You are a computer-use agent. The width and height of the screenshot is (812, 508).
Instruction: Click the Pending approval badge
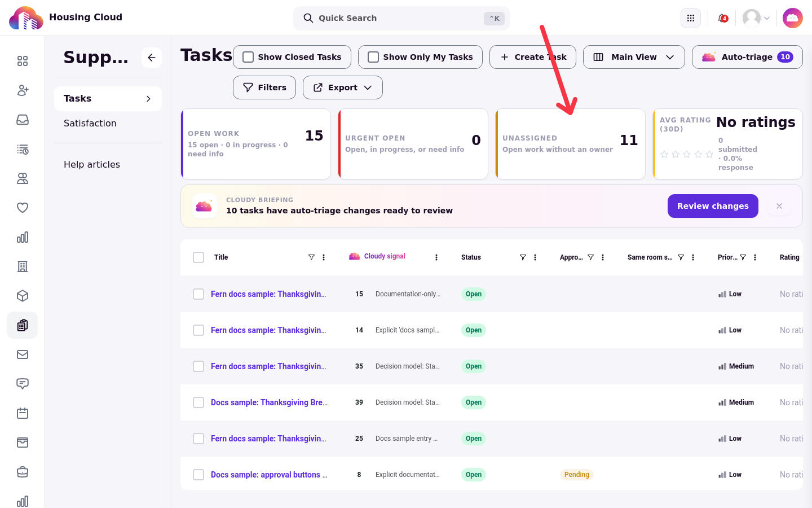pyautogui.click(x=576, y=475)
